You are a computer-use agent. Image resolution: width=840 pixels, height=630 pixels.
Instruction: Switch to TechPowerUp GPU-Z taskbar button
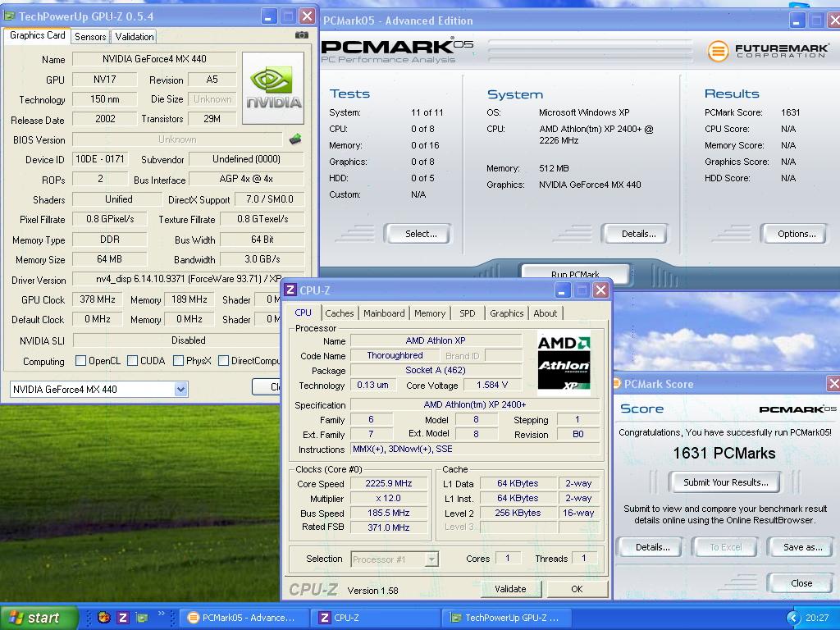[x=507, y=618]
